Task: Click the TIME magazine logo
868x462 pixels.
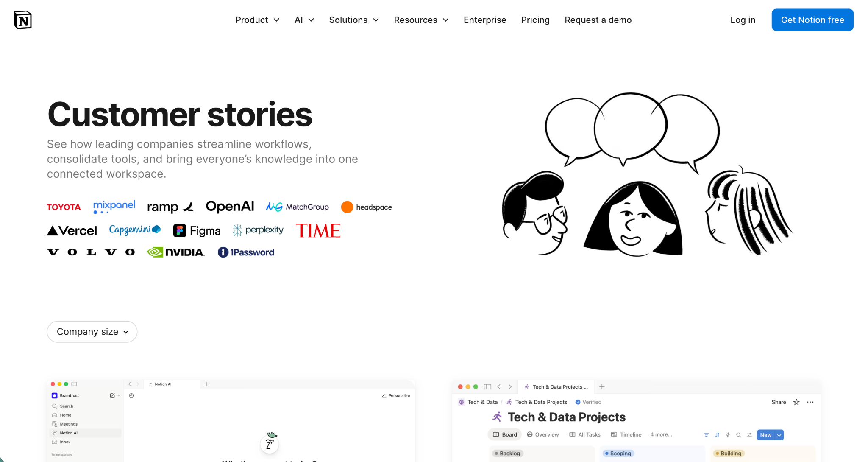Action: pyautogui.click(x=318, y=231)
